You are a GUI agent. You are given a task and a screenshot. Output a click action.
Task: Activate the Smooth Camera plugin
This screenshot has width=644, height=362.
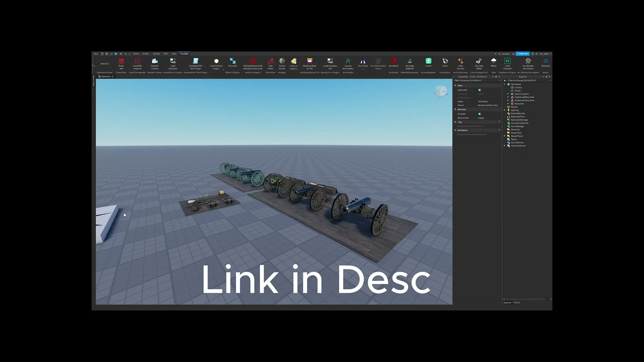click(x=154, y=63)
